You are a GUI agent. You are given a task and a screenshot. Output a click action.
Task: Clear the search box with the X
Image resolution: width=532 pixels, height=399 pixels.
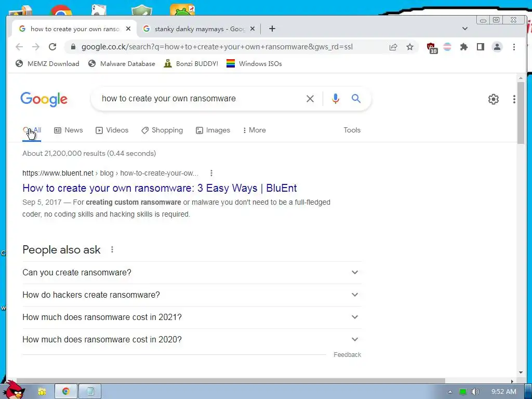[310, 99]
